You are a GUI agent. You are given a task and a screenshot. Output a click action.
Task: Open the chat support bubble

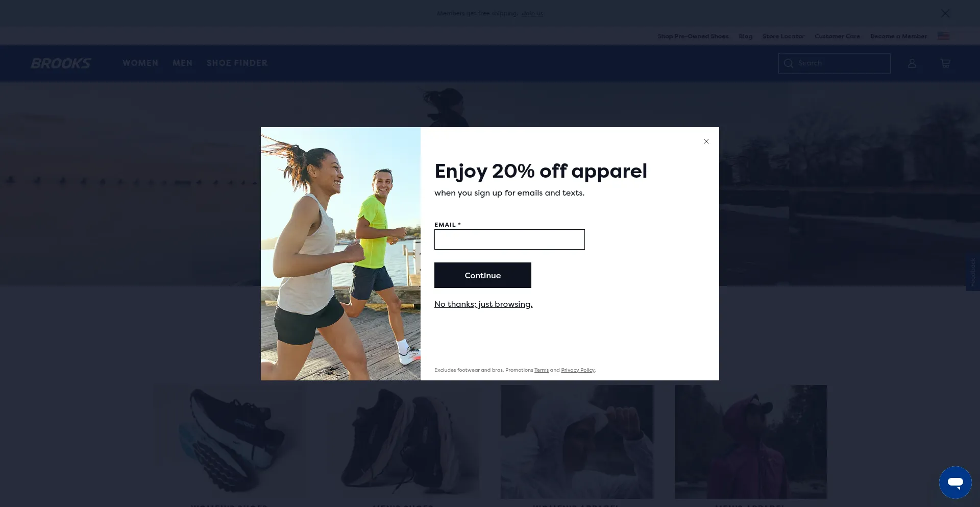coord(955,482)
